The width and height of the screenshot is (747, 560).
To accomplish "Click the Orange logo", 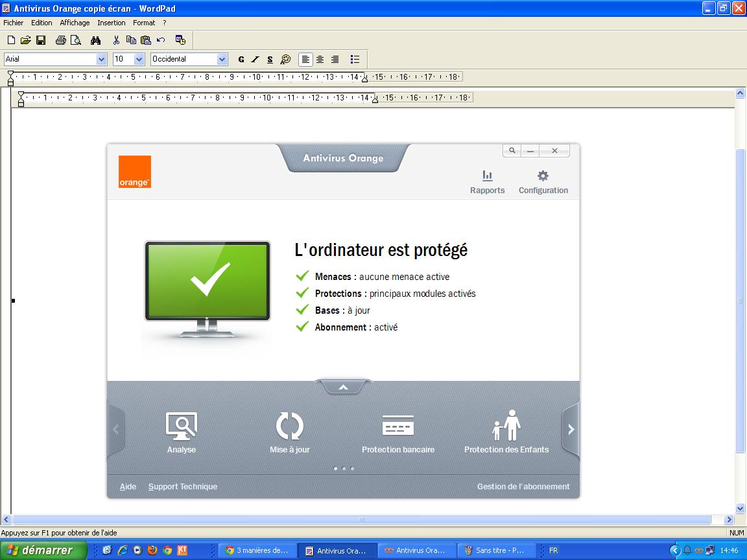I will [135, 171].
